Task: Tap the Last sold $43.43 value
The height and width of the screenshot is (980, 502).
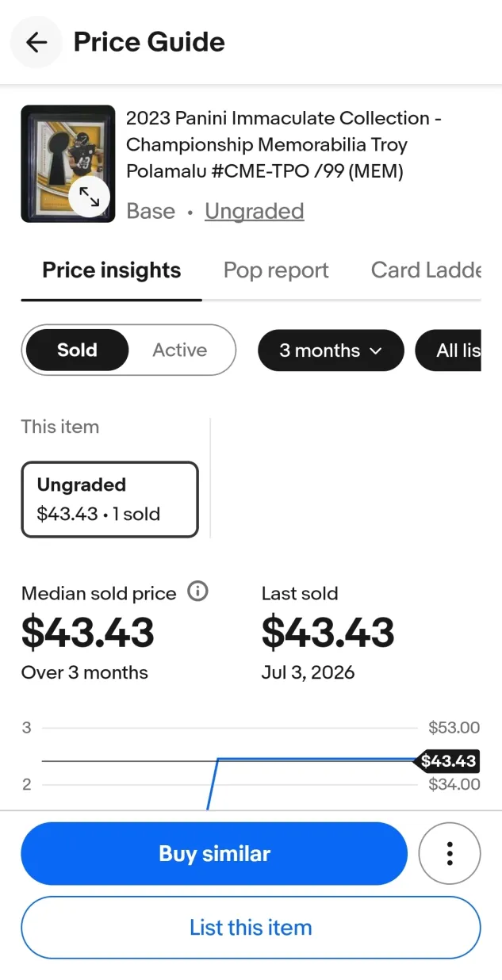Action: click(328, 632)
